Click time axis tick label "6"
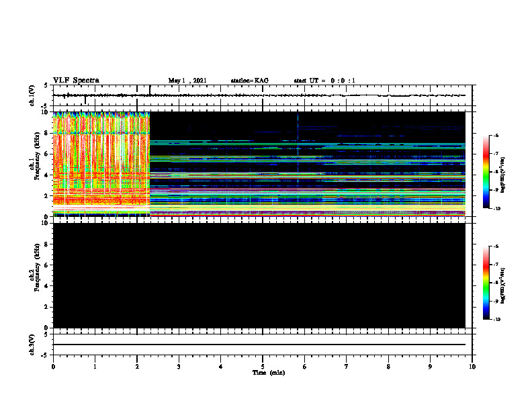This screenshot has width=532, height=411. (x=305, y=367)
